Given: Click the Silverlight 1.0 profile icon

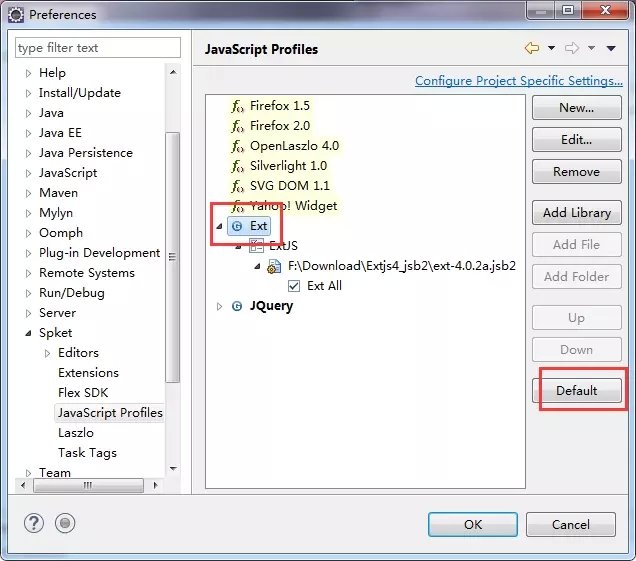Looking at the screenshot, I should point(237,166).
